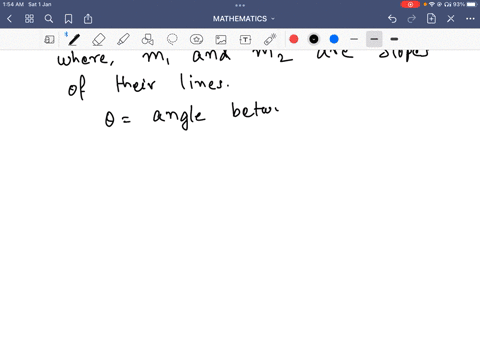The image size is (480, 360).
Task: Select the thickest stroke width
Action: point(394,39)
